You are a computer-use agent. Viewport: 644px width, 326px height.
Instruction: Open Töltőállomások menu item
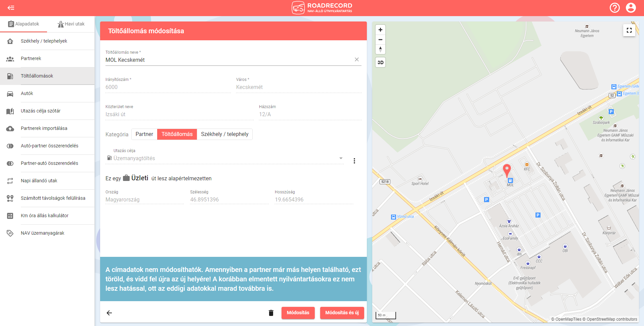47,76
